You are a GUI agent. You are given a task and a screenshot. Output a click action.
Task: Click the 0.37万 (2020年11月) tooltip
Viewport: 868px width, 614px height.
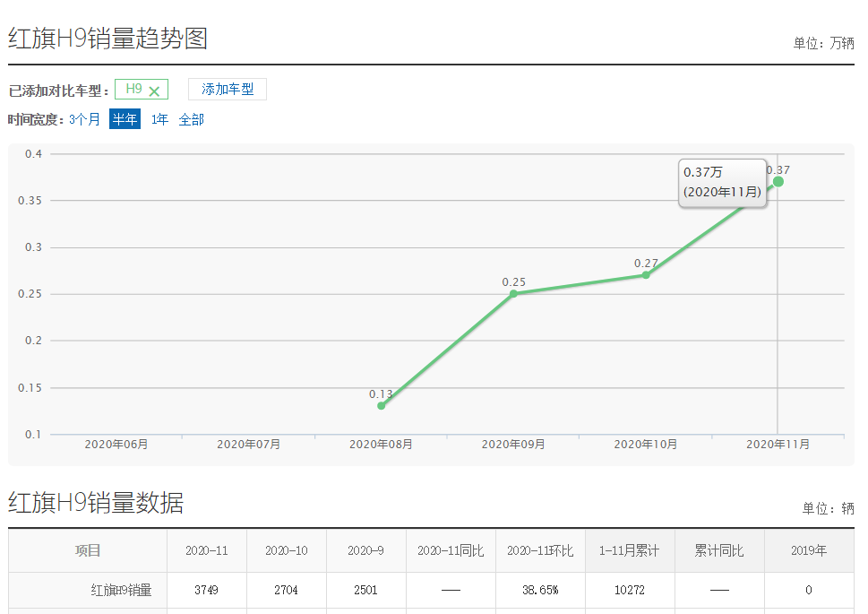pos(722,183)
